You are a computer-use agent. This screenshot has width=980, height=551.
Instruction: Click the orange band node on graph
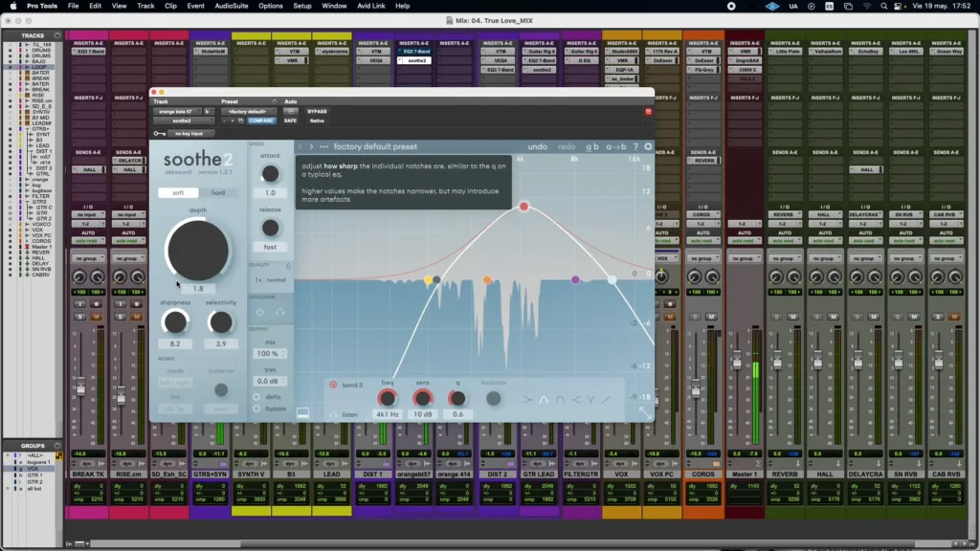point(487,280)
